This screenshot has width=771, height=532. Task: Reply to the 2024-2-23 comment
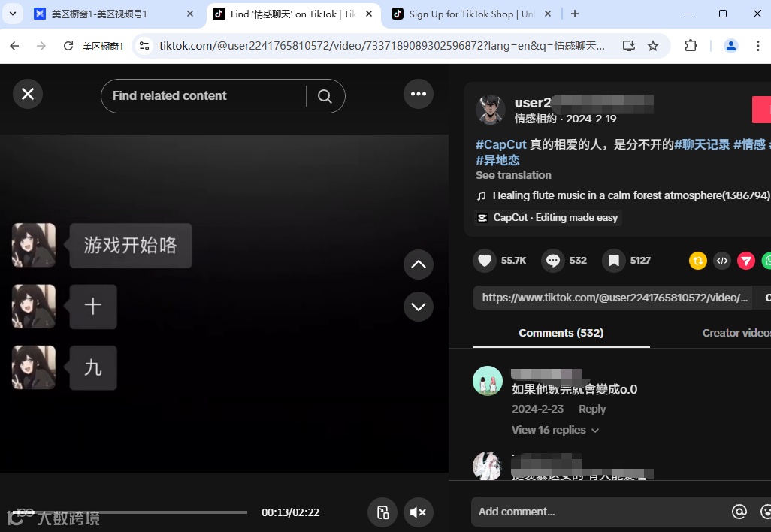click(592, 409)
